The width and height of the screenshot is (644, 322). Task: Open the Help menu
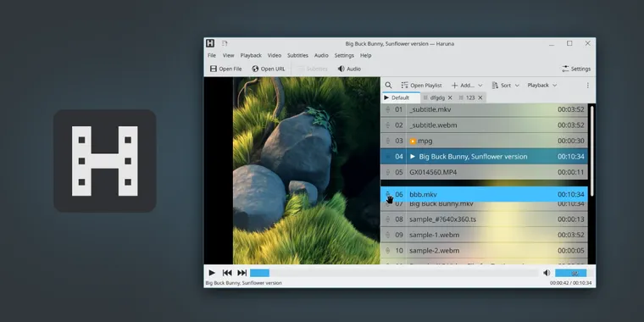[x=365, y=55]
